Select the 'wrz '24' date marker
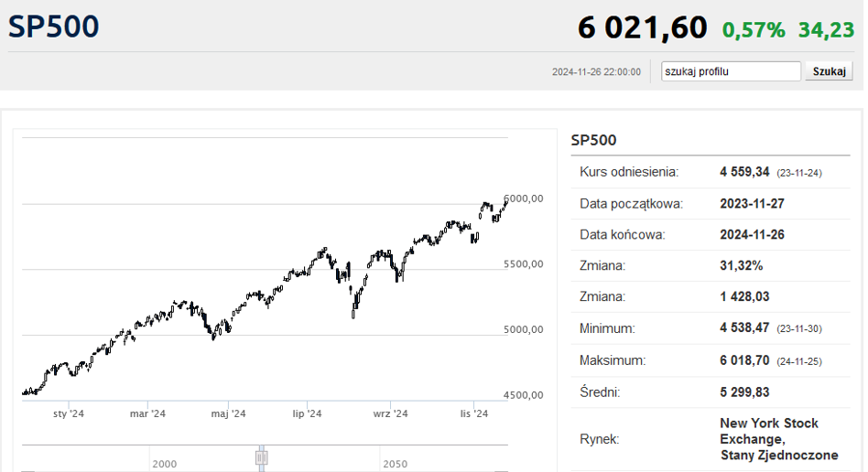Image resolution: width=868 pixels, height=472 pixels. [x=390, y=413]
